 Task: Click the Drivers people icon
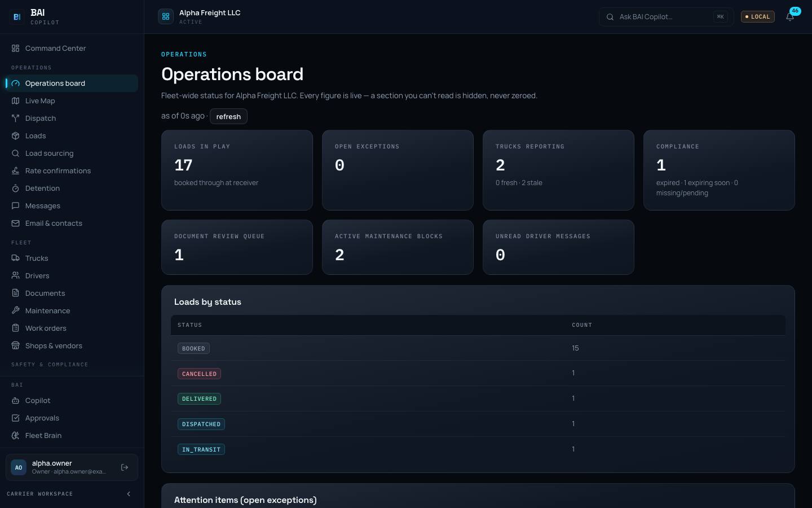click(15, 276)
